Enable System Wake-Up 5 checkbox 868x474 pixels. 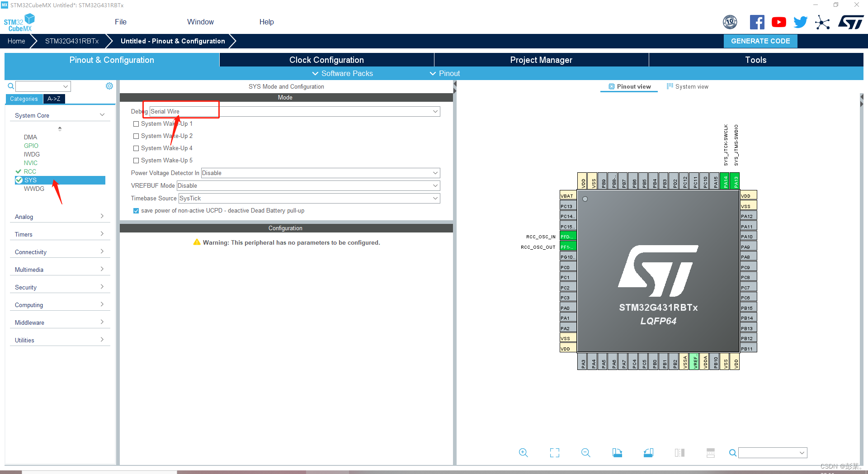pyautogui.click(x=136, y=161)
